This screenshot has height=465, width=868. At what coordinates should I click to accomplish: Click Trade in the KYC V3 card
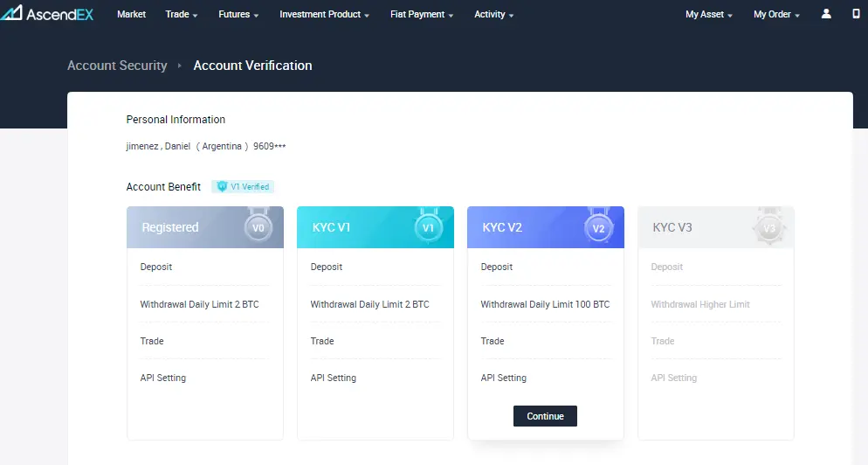663,341
